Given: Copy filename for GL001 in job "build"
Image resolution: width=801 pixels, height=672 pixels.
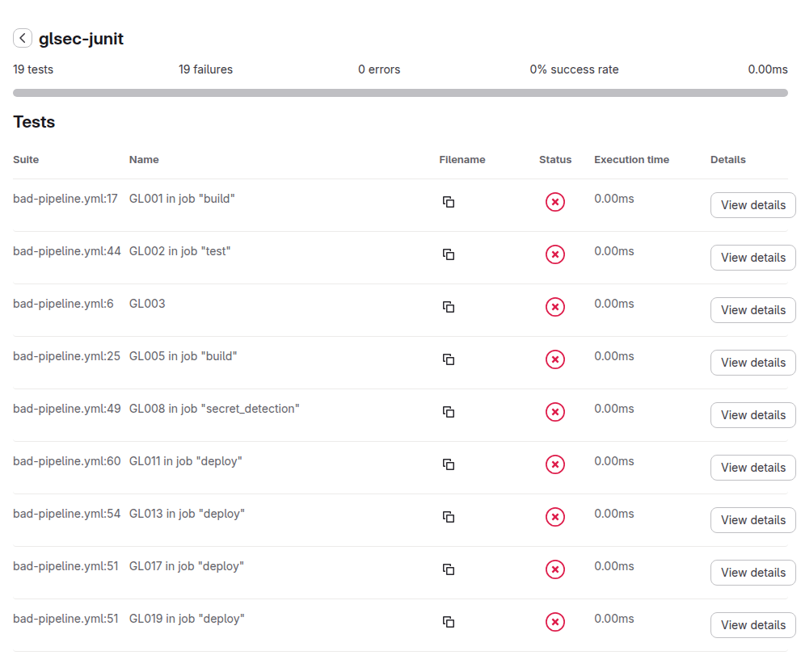Looking at the screenshot, I should click(449, 202).
